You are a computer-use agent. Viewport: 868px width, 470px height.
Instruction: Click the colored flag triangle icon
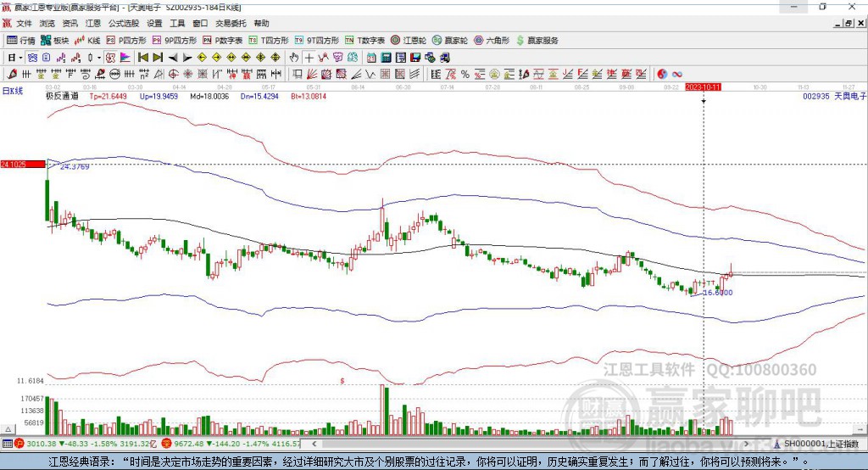[x=125, y=58]
